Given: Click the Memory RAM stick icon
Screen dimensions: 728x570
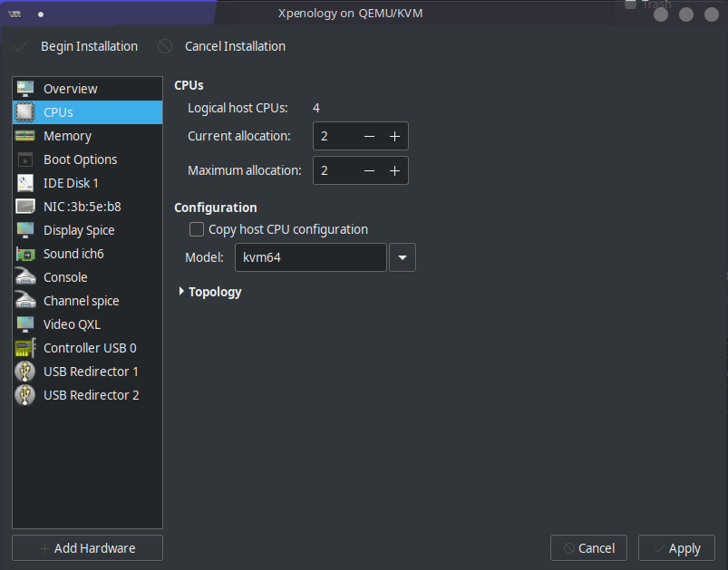Looking at the screenshot, I should click(25, 136).
